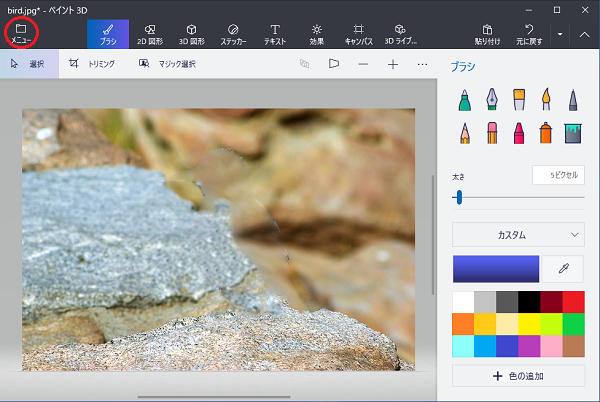Switch to the 2D 図形 tab
The image size is (600, 402).
(x=149, y=34)
